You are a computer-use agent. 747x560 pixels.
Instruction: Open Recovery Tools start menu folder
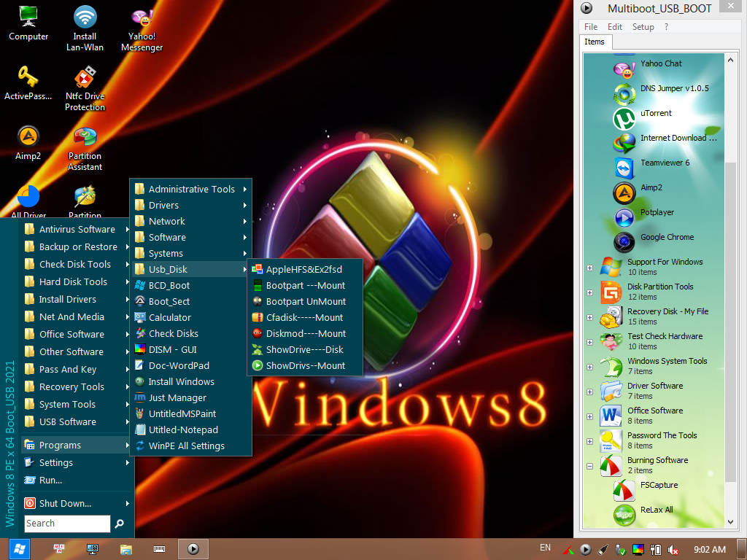point(77,386)
